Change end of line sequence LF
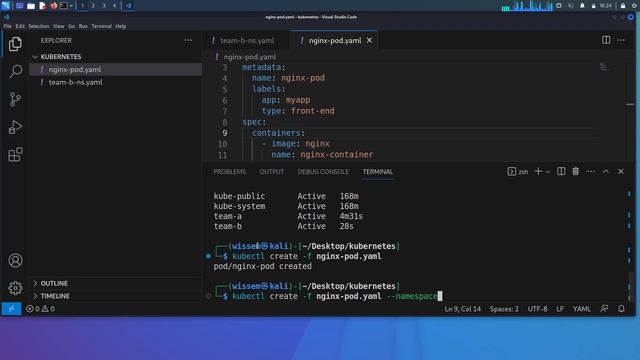The image size is (640, 360). point(560,309)
